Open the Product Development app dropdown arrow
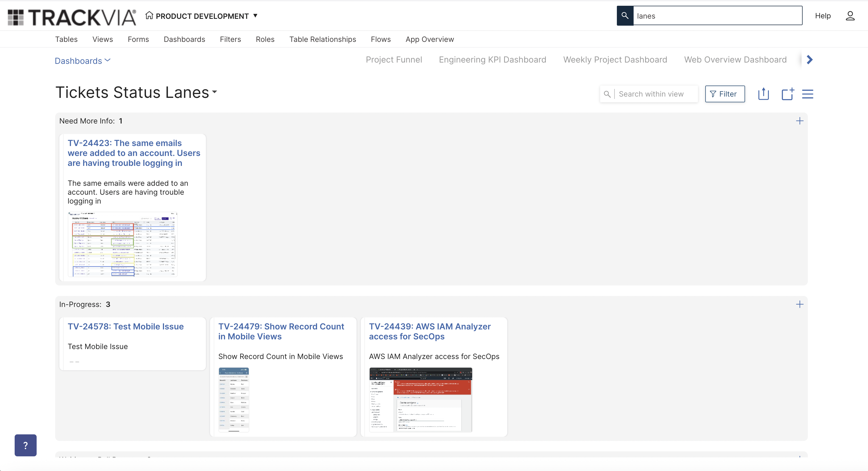This screenshot has width=868, height=471. [255, 15]
